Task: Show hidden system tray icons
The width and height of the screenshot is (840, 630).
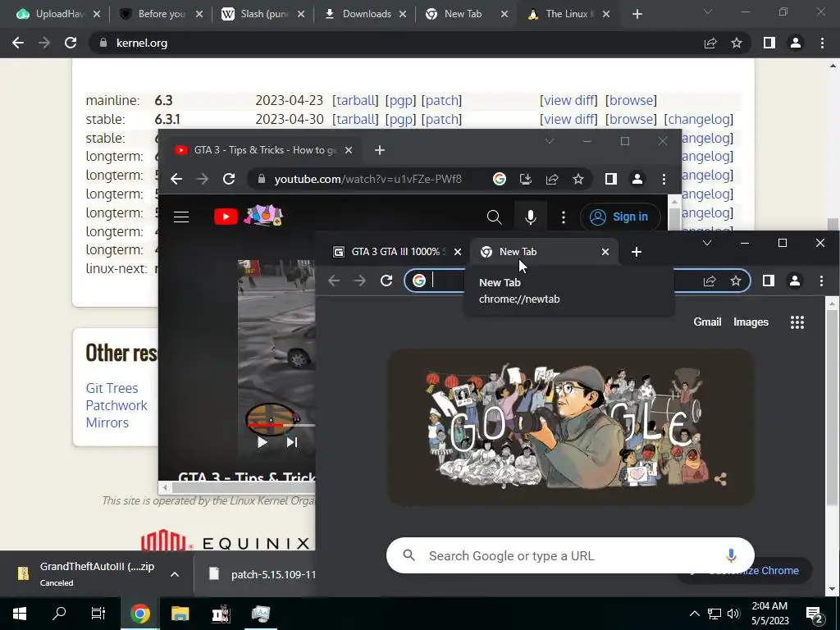Action: [694, 614]
